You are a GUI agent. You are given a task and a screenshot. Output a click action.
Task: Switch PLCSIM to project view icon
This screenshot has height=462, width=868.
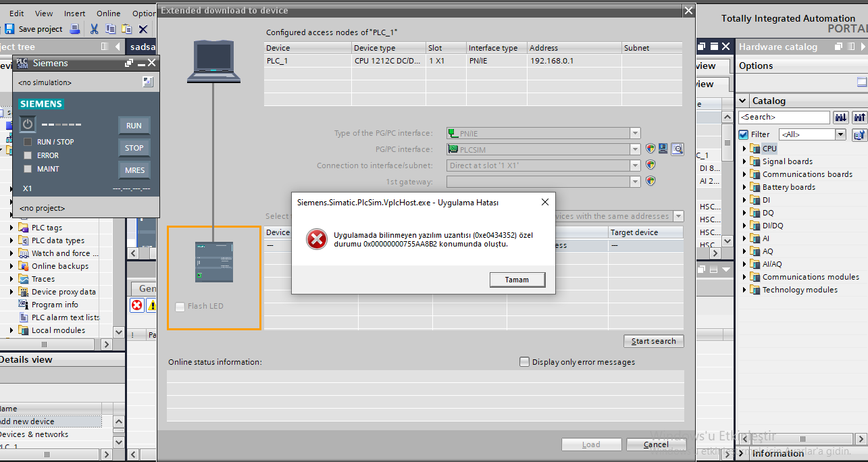tap(148, 82)
